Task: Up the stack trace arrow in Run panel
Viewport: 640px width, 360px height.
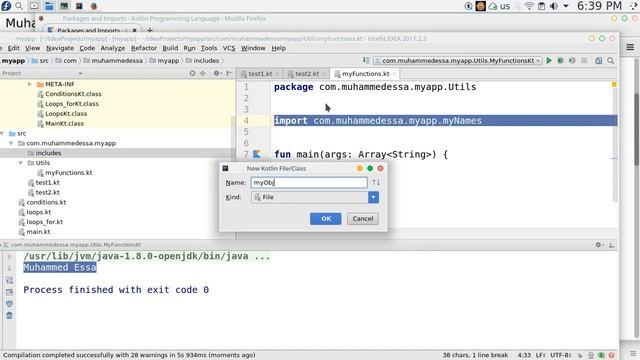Action: pos(9,257)
